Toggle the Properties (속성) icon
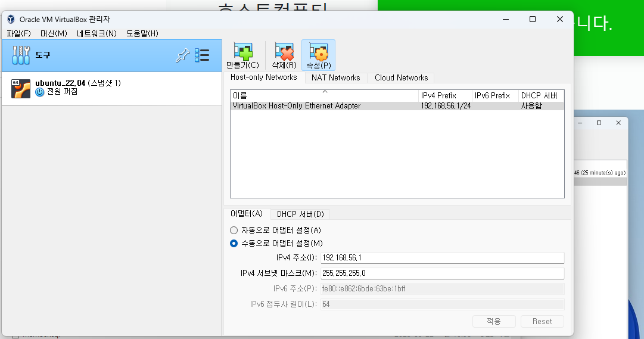 click(x=318, y=55)
